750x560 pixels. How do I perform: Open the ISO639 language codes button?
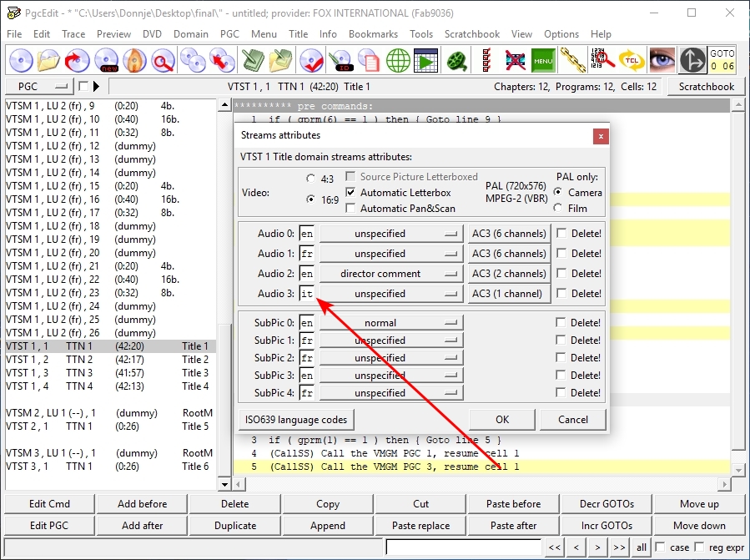(x=296, y=419)
